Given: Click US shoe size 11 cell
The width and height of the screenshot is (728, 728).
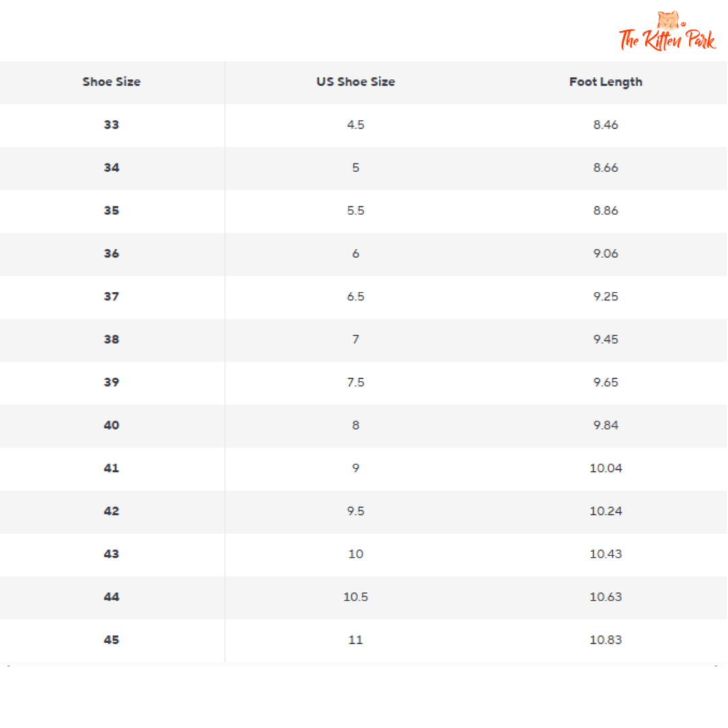Looking at the screenshot, I should coord(356,640).
